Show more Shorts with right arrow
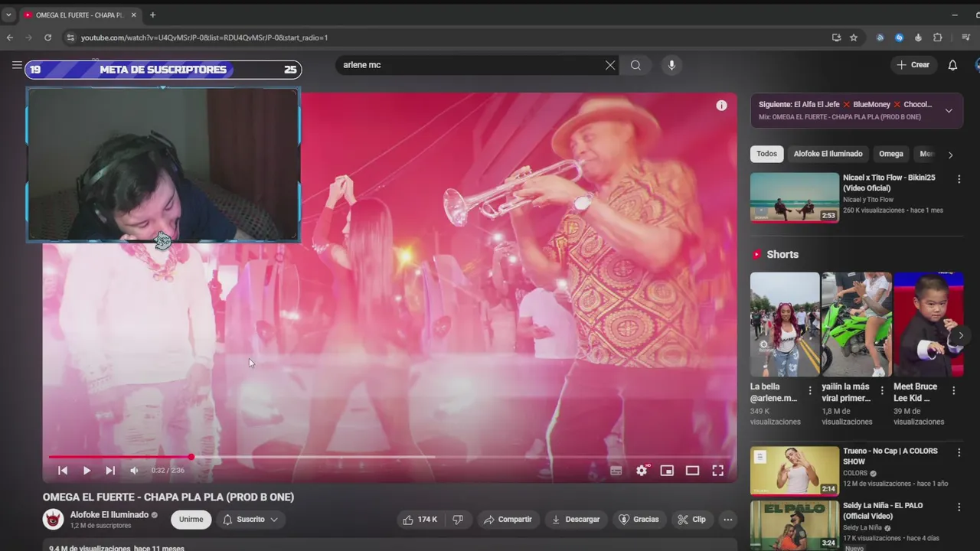 961,335
